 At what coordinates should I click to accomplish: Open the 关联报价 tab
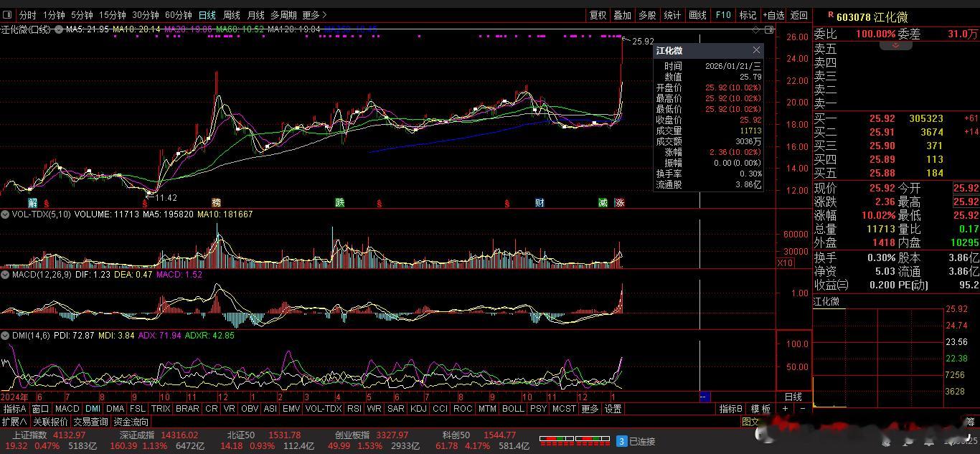[50, 422]
